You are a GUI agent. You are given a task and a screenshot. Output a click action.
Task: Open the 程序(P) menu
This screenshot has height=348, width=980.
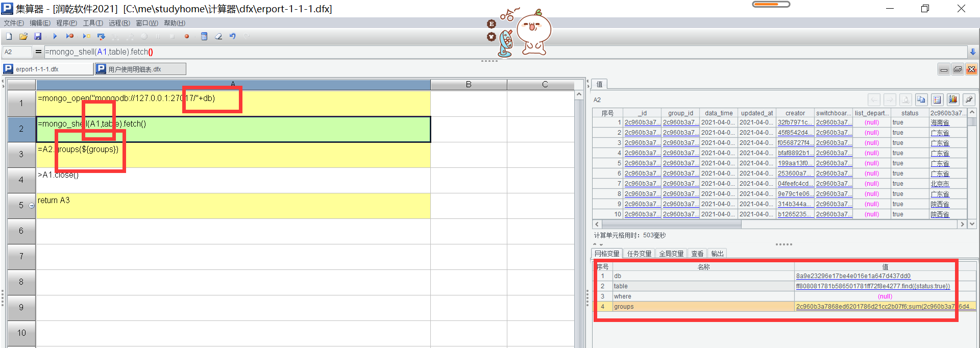point(66,23)
